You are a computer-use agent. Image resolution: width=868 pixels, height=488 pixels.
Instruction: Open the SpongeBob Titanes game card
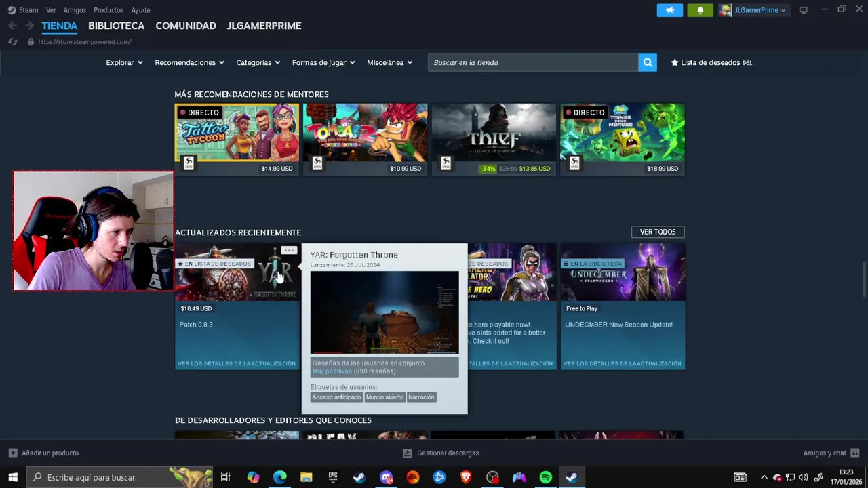point(623,140)
